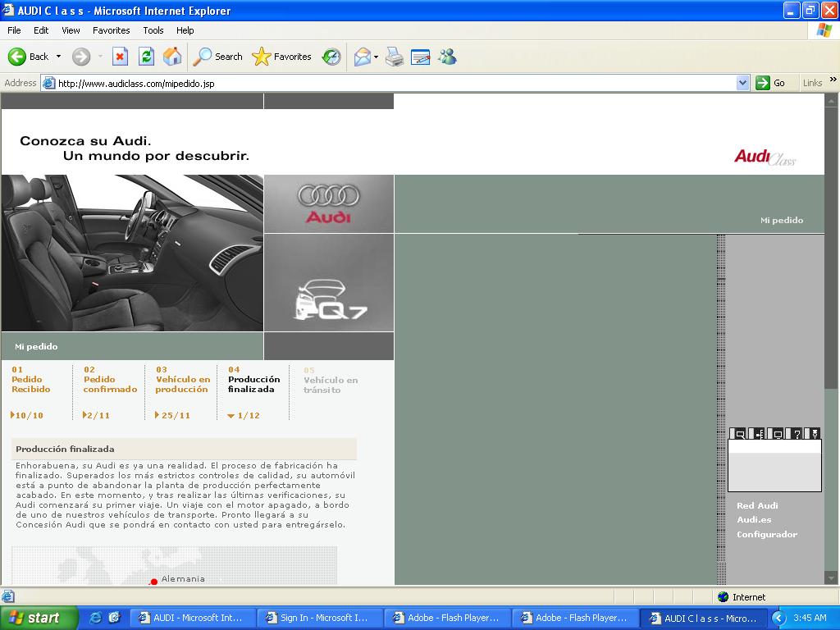This screenshot has height=630, width=840.
Task: Open the Configurador link
Action: (767, 534)
